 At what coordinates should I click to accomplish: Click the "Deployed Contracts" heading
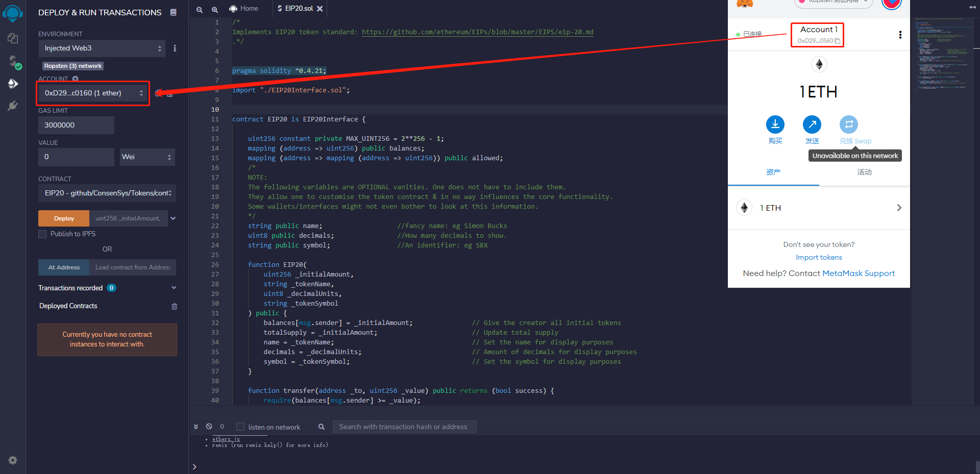[x=68, y=306]
